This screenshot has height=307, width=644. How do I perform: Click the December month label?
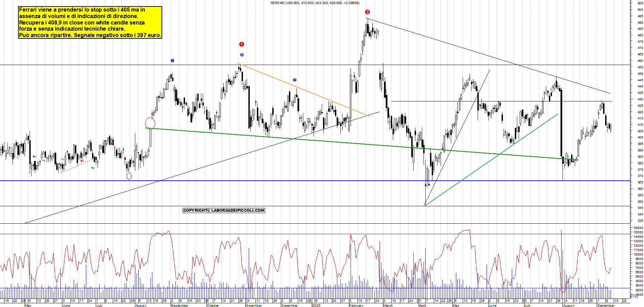tap(290, 305)
